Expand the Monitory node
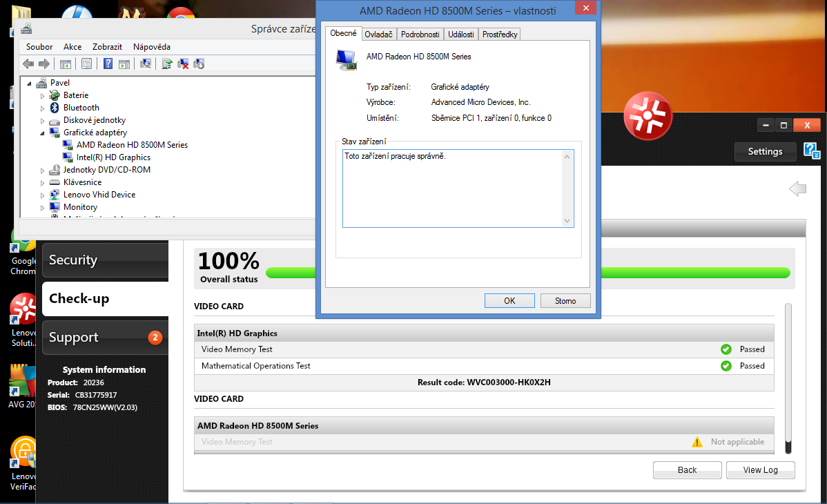Screen dimensions: 827x504 (x=43, y=208)
